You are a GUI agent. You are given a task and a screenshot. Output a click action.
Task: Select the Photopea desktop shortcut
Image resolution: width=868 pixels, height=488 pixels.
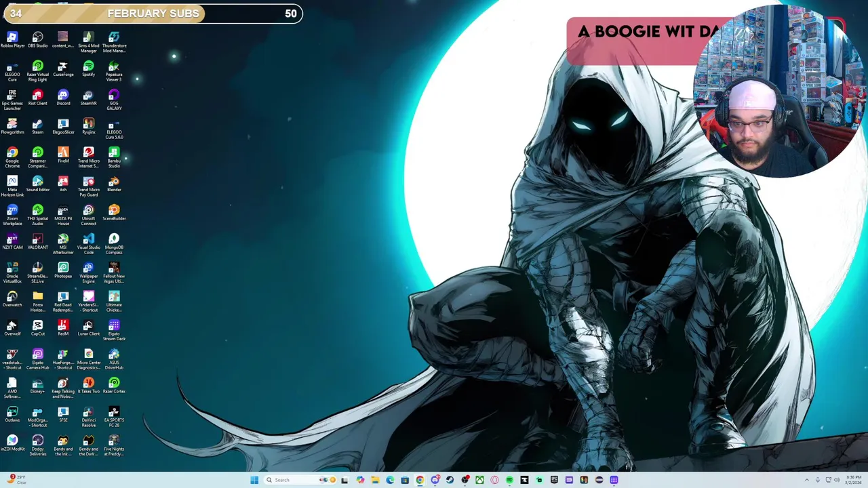(63, 270)
